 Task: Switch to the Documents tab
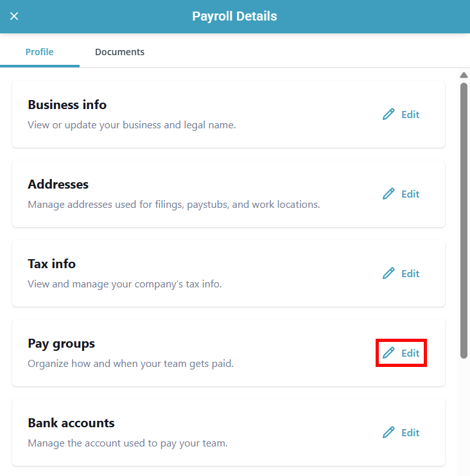tap(119, 52)
